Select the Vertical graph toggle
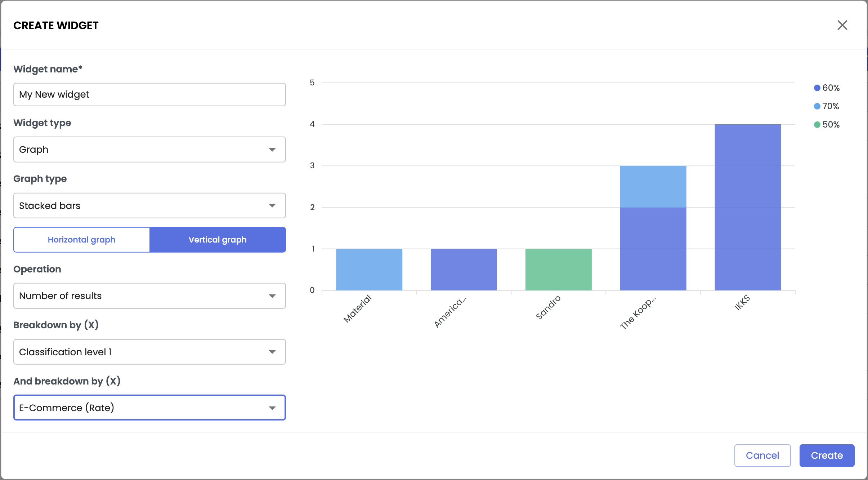868x480 pixels. (218, 240)
